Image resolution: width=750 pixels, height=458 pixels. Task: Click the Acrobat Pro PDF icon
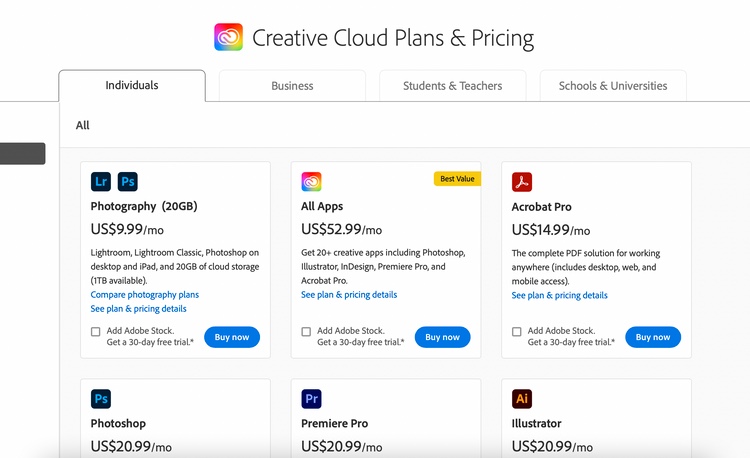click(x=522, y=181)
